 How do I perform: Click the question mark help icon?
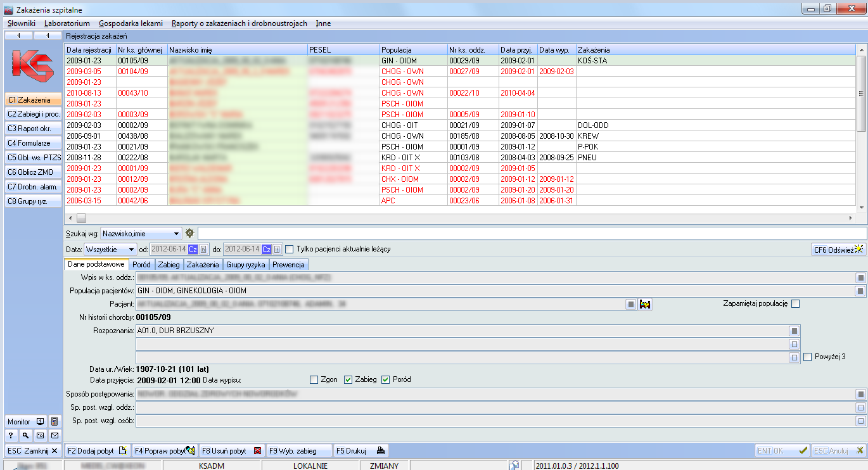click(x=11, y=435)
